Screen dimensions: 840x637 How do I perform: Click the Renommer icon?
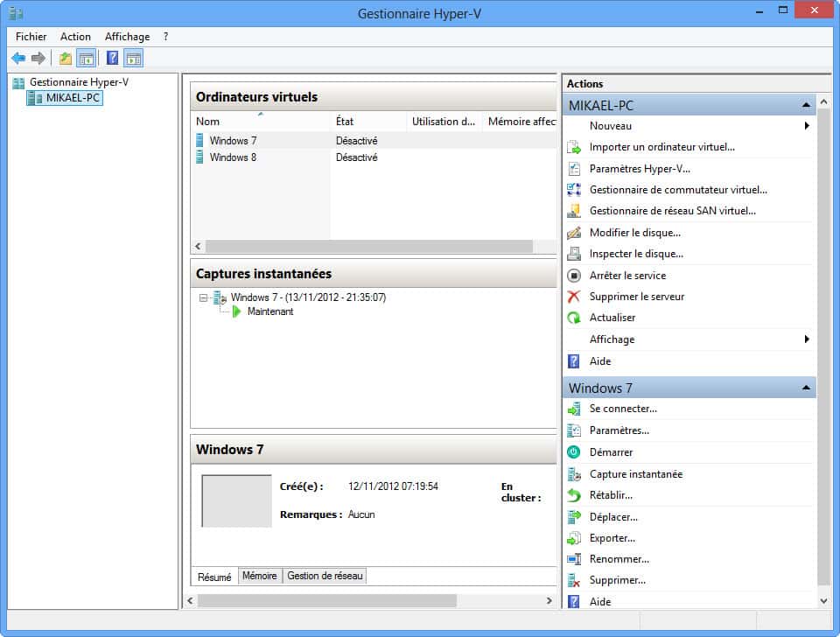pyautogui.click(x=574, y=559)
